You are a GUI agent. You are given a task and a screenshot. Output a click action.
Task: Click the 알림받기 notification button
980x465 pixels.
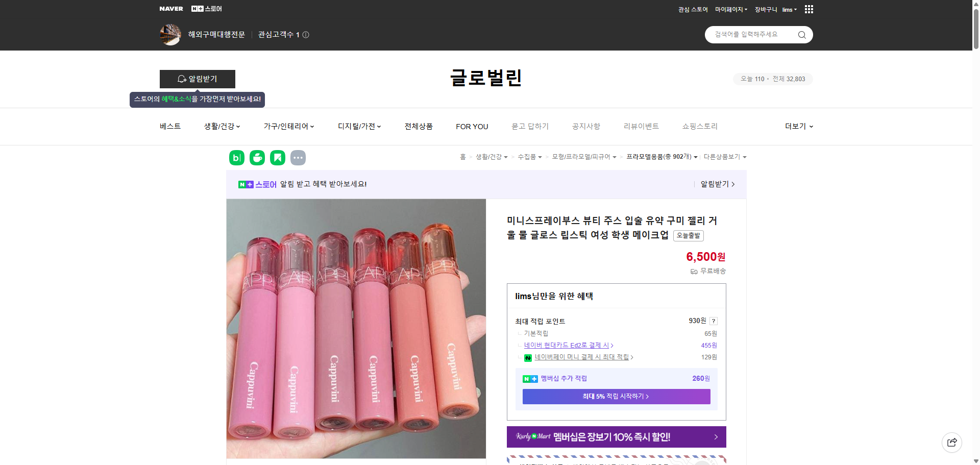click(x=198, y=79)
